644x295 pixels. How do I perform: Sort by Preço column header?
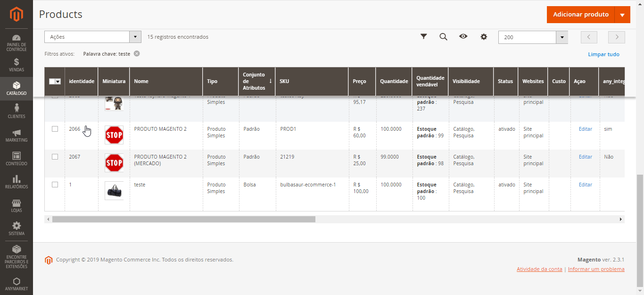tap(362, 81)
